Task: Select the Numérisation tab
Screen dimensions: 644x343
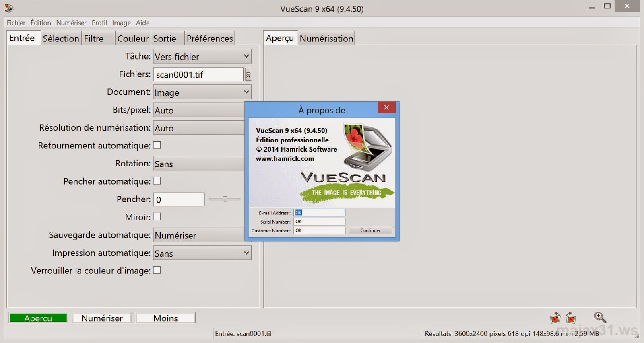Action: pos(326,39)
